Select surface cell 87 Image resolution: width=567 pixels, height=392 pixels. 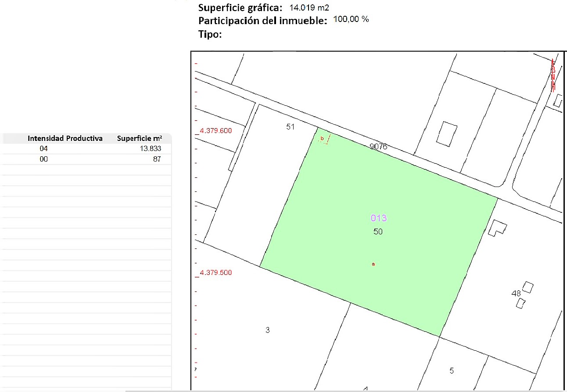[x=157, y=159]
